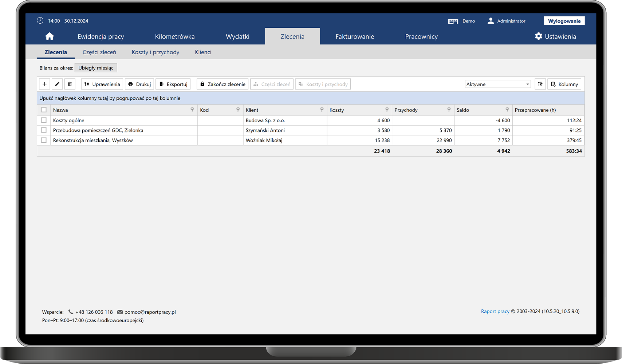Open the filter icon on the Klient column
The height and width of the screenshot is (364, 622).
point(322,110)
